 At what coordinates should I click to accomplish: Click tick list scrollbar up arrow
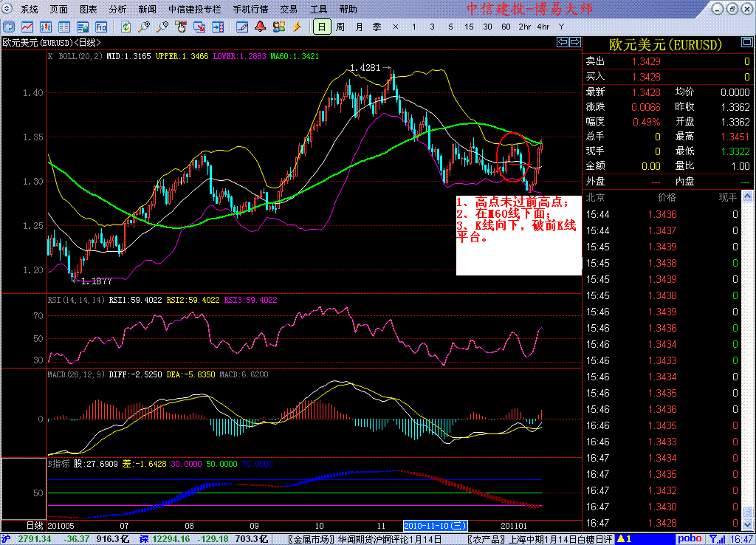tap(747, 196)
